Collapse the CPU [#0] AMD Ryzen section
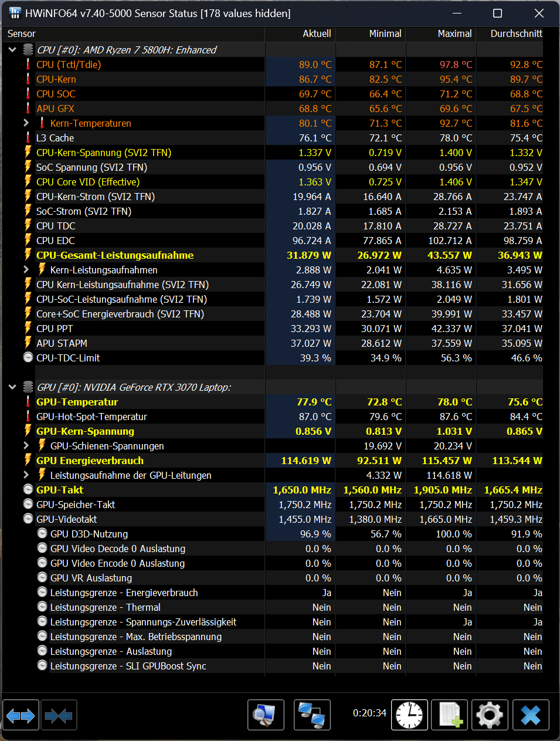 click(12, 50)
